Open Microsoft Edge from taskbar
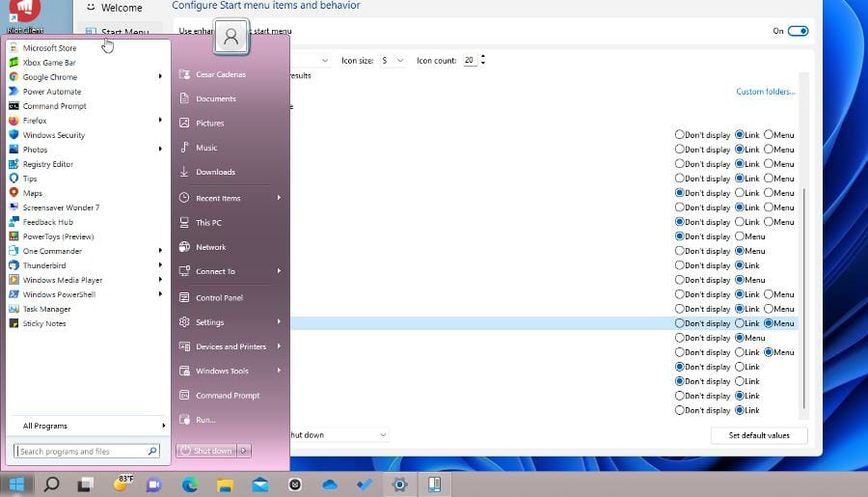 [190, 484]
